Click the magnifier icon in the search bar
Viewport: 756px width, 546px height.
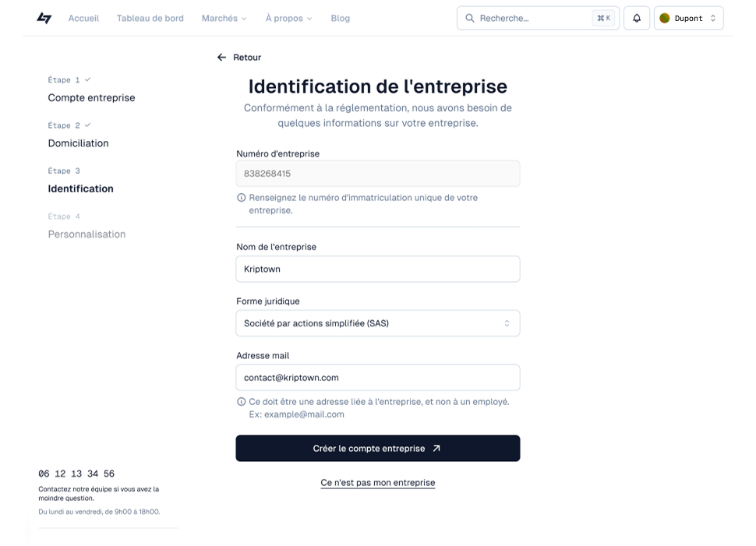470,18
